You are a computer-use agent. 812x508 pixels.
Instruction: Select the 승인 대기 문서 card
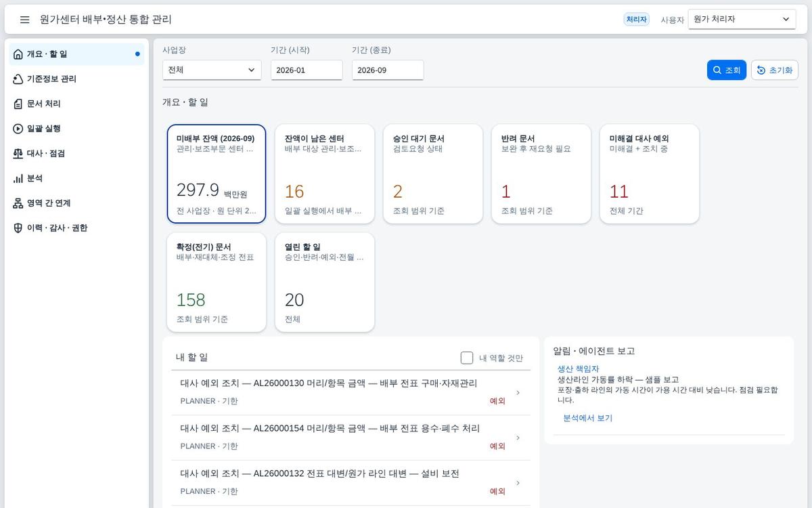[x=433, y=173]
